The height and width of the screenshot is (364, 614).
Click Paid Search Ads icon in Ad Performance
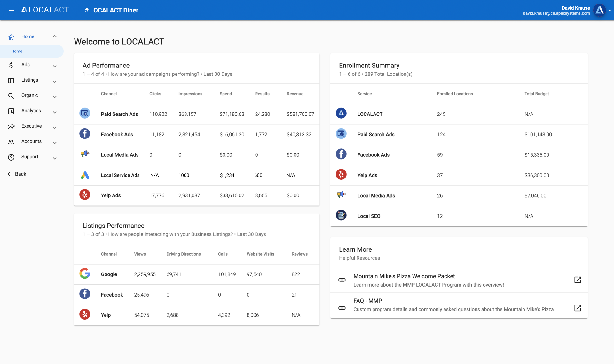(85, 113)
